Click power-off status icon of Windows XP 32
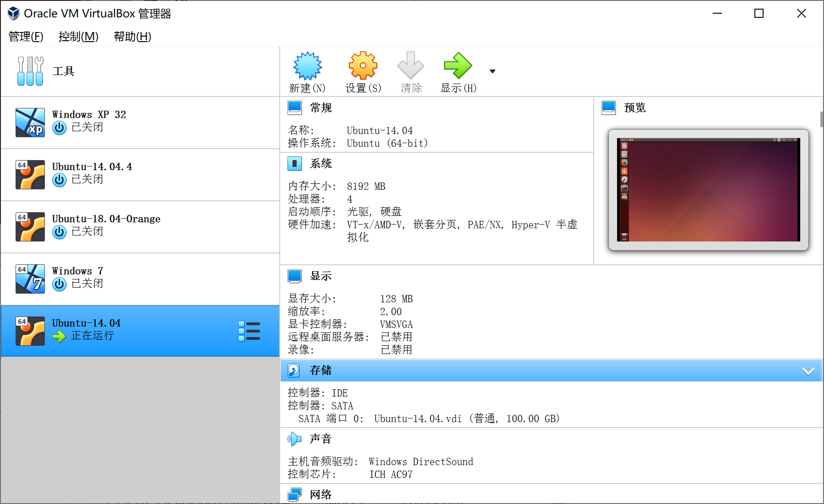The width and height of the screenshot is (824, 504). 59,128
